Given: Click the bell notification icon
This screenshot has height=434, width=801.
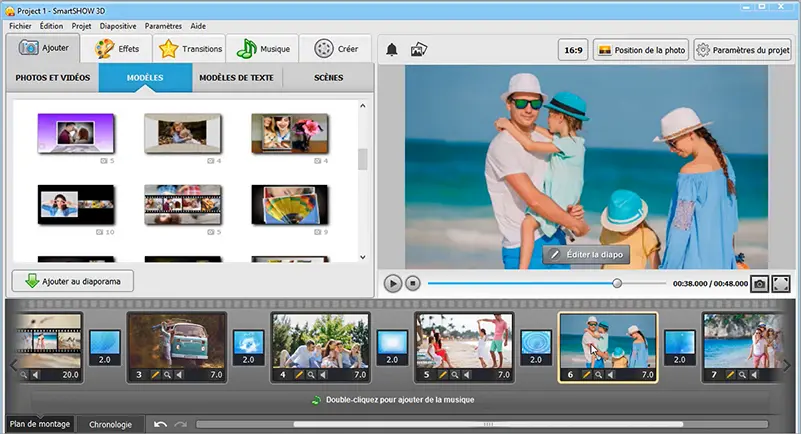Looking at the screenshot, I should 392,49.
